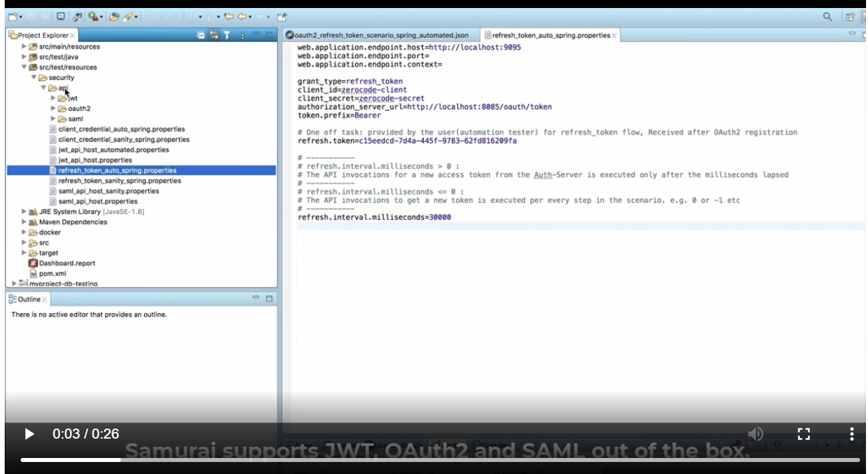Select saml_api_host_sanity.properties file
Image resolution: width=868 pixels, height=474 pixels.
[x=104, y=191]
